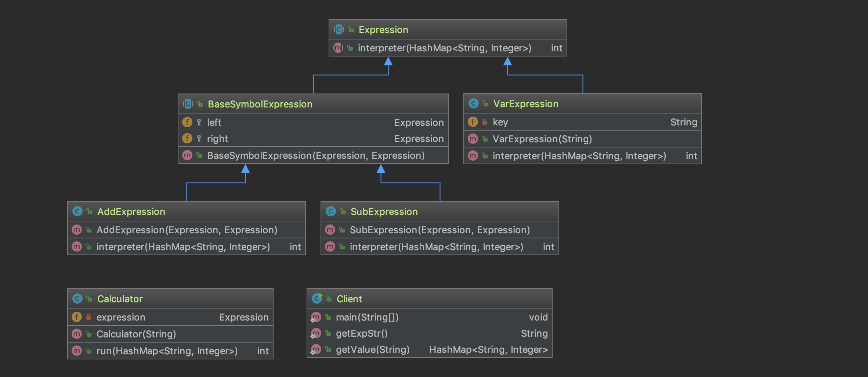This screenshot has width=868, height=377.
Task: Click the class icon next to SubExpression
Action: click(x=330, y=211)
